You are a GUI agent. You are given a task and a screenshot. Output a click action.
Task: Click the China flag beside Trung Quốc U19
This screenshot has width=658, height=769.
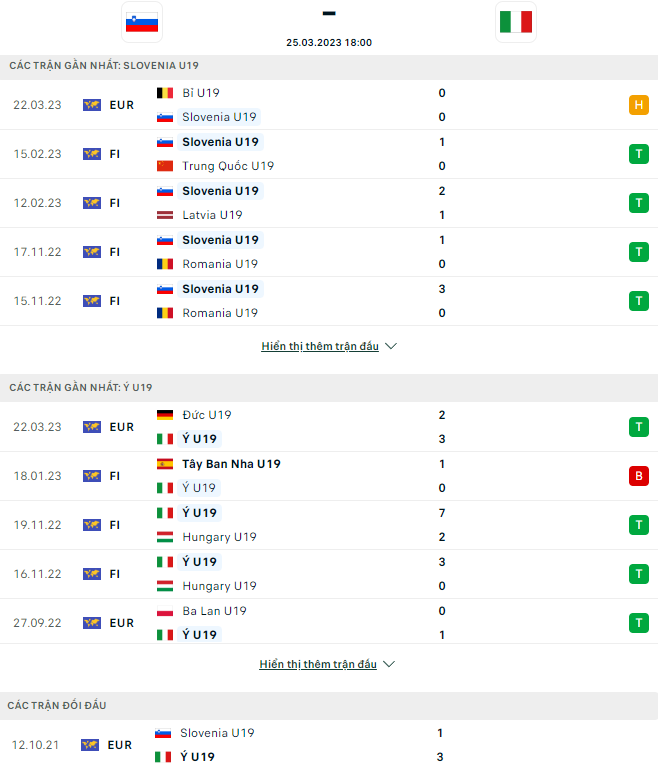click(x=165, y=166)
